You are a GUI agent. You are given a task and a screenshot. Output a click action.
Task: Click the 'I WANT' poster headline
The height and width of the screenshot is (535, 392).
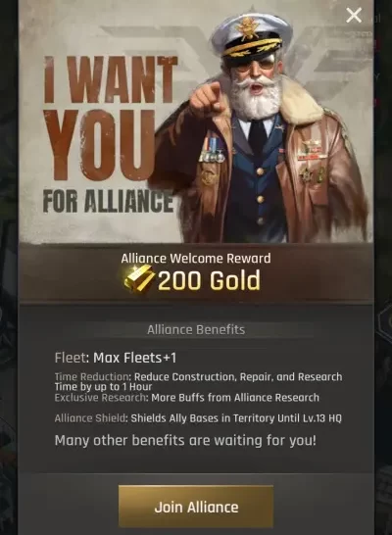coord(111,79)
